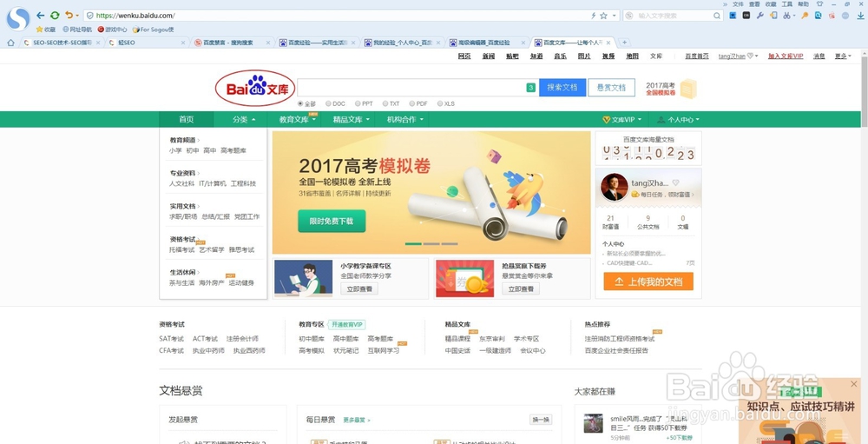Viewport: 868px width, 444px height.
Task: Click the orange key password icon
Action: point(805,16)
